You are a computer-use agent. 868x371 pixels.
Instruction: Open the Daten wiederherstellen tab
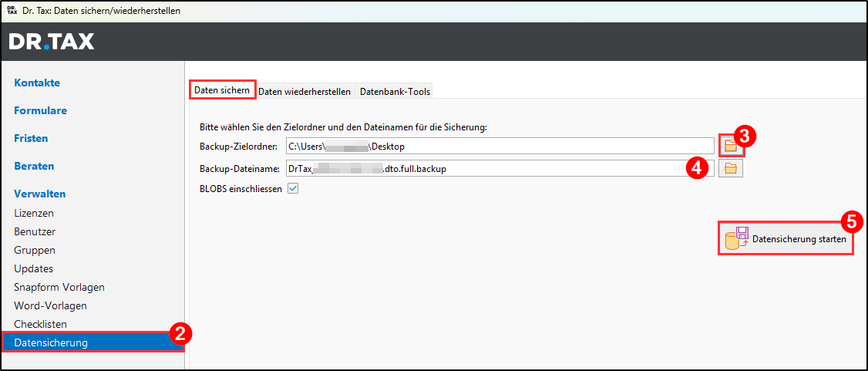pos(304,91)
